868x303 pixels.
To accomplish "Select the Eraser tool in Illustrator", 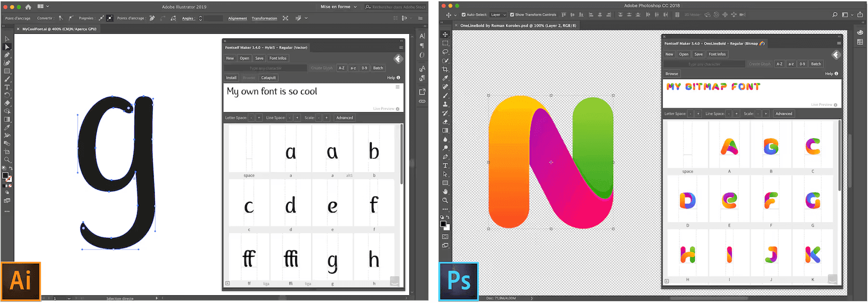I will (x=7, y=103).
